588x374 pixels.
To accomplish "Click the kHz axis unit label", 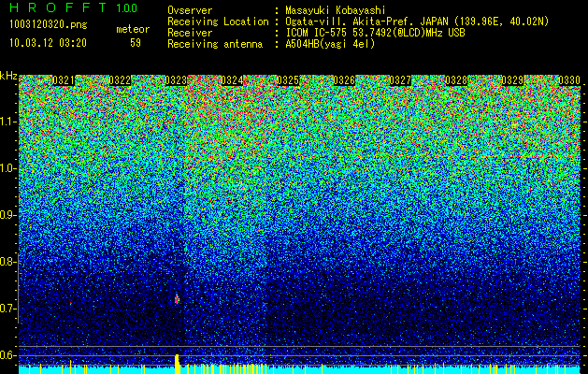I will point(8,76).
